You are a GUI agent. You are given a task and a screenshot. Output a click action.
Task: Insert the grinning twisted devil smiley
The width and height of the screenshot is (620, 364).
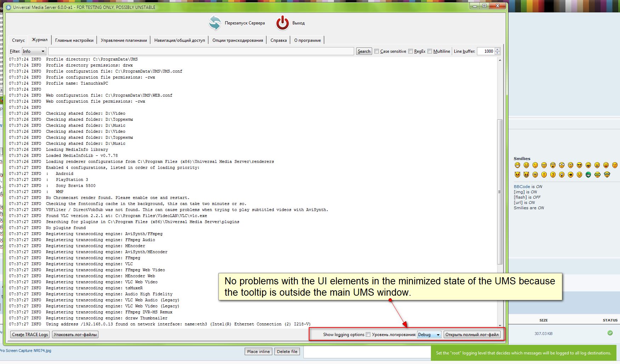tap(526, 175)
